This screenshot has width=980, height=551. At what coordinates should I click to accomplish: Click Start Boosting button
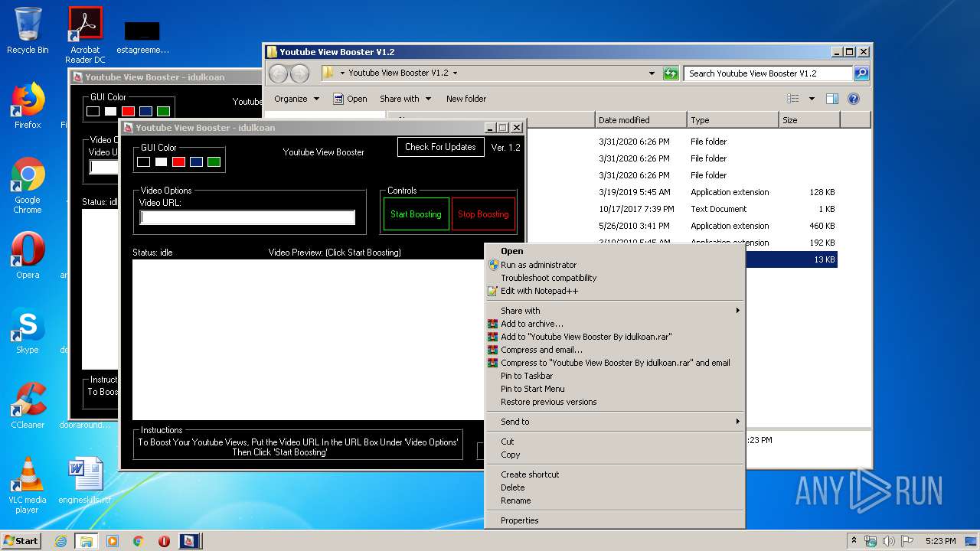416,214
